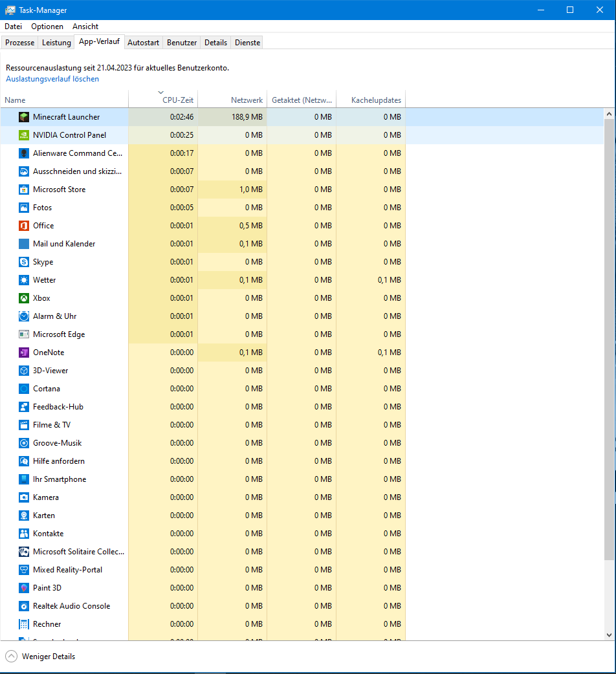Screen dimensions: 616x674
Task: Switch to the Leistung tab
Action: tap(56, 43)
